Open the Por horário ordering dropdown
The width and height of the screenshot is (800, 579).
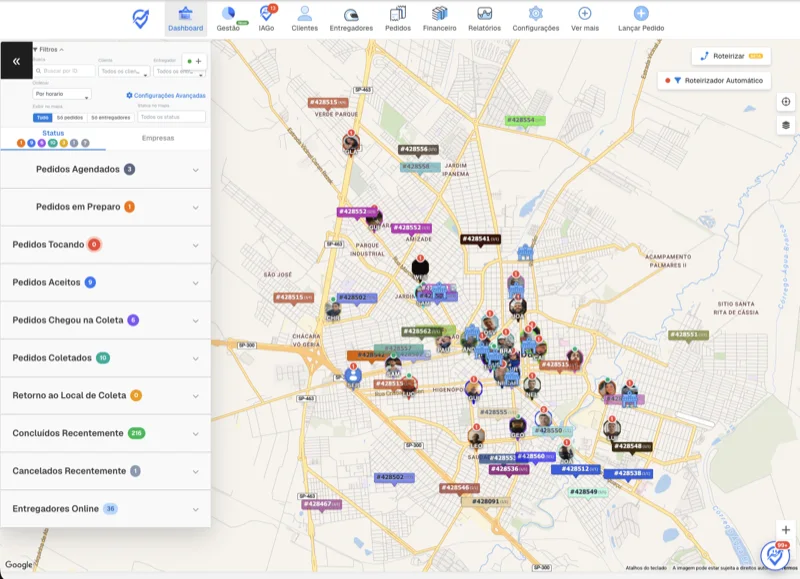tap(62, 94)
